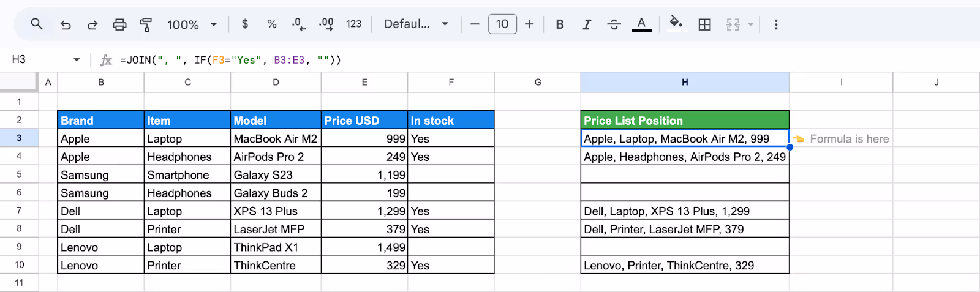Screen dimensions: 980x292
Task: Click the font size field showing 10
Action: click(x=502, y=24)
